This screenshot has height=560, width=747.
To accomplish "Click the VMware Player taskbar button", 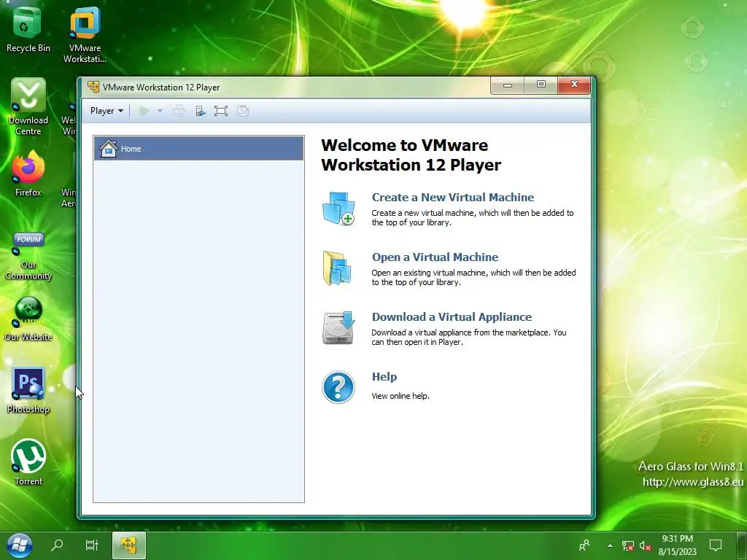I will pos(128,545).
